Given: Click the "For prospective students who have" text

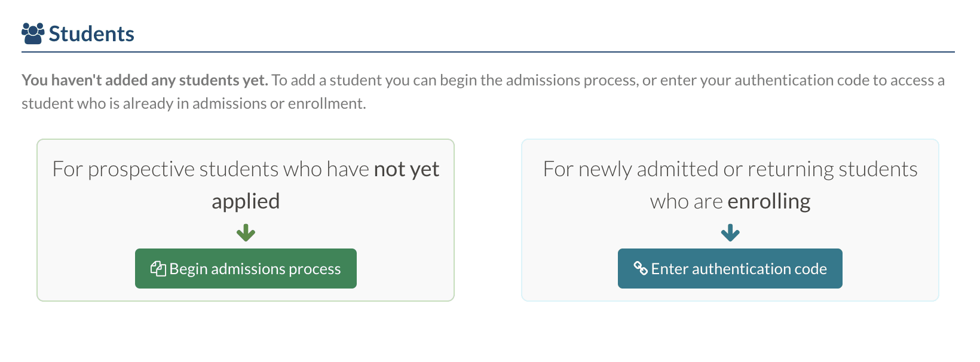Looking at the screenshot, I should (x=211, y=169).
